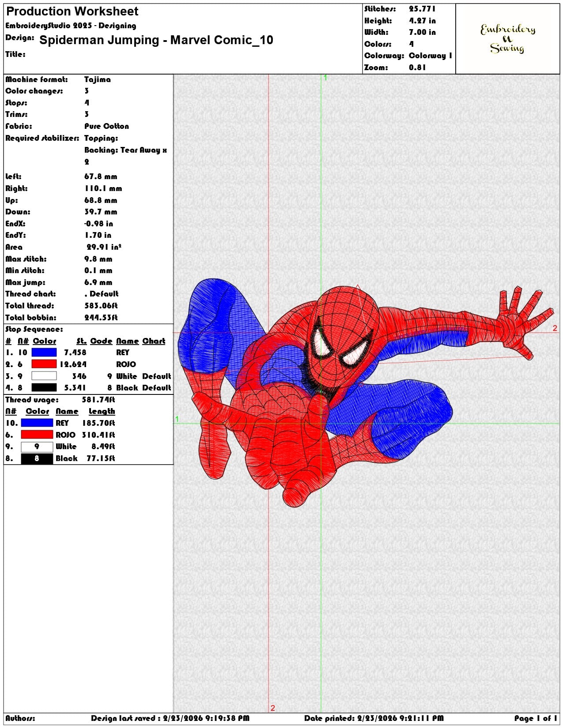Click the REY thread length 185.70ft
The height and width of the screenshot is (728, 563).
tap(98, 423)
